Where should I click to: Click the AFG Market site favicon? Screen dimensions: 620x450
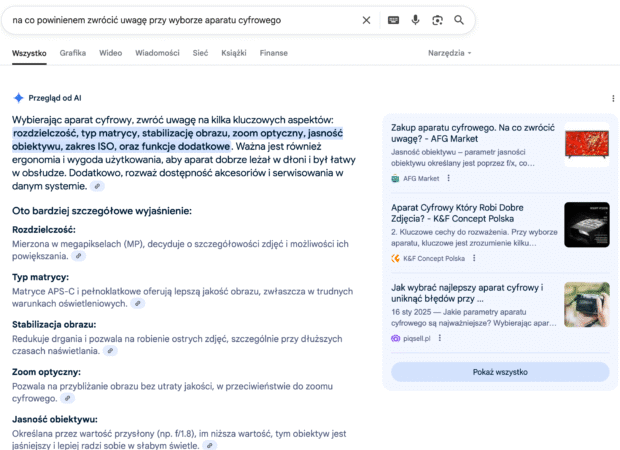coord(395,178)
